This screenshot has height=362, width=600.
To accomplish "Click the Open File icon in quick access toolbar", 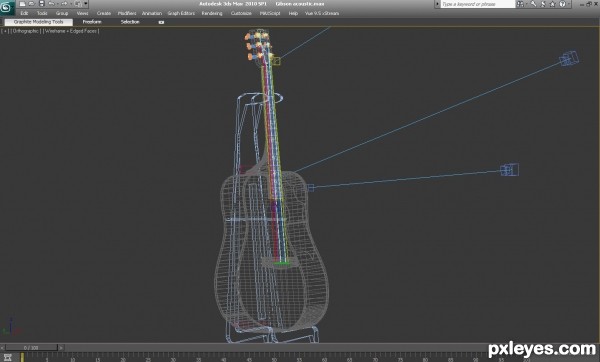I will 32,4.
